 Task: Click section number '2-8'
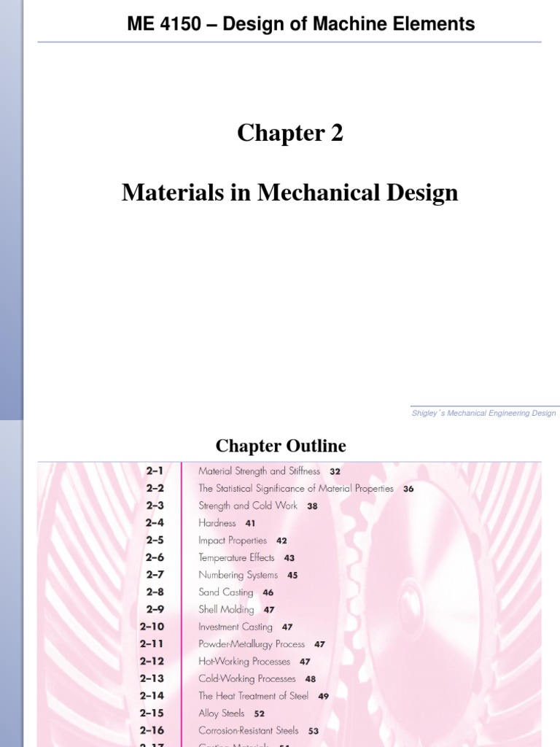155,592
